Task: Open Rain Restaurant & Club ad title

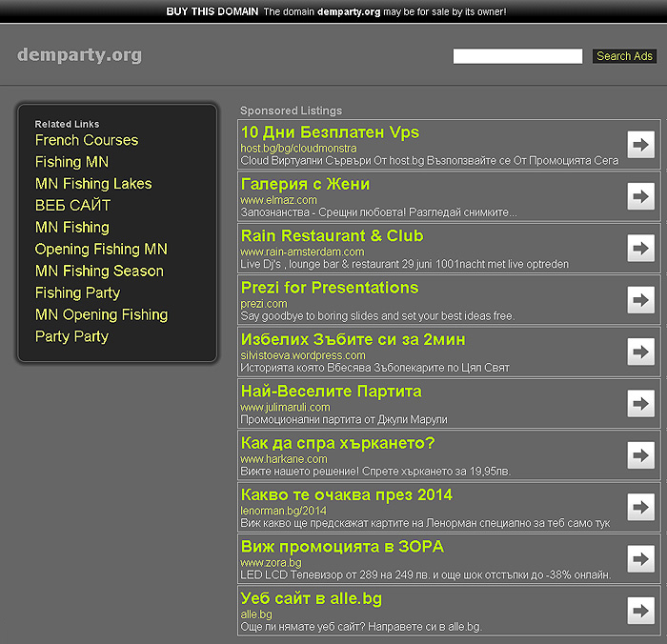Action: (332, 235)
